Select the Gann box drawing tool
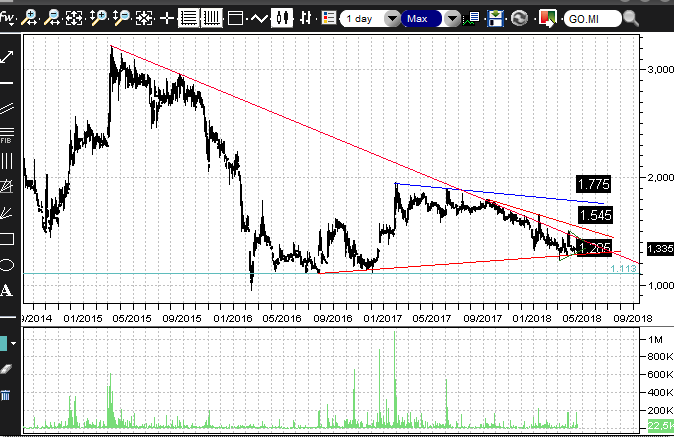 (7, 186)
